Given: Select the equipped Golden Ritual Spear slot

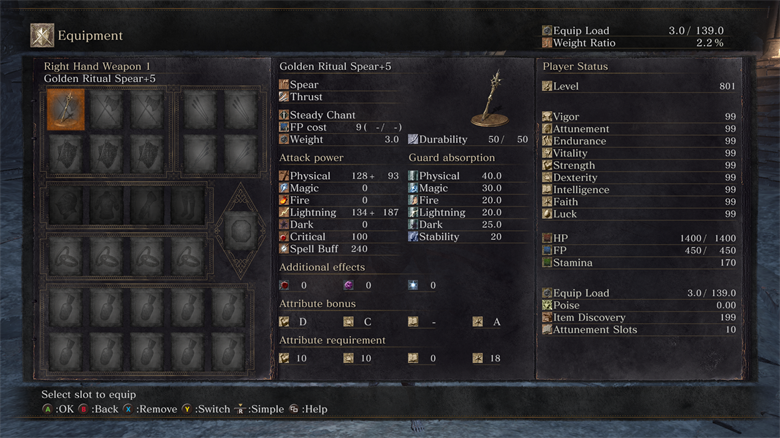Looking at the screenshot, I should tap(66, 110).
